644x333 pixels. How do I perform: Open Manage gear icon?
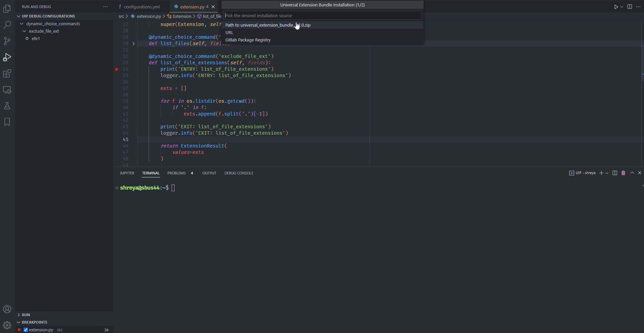7,325
